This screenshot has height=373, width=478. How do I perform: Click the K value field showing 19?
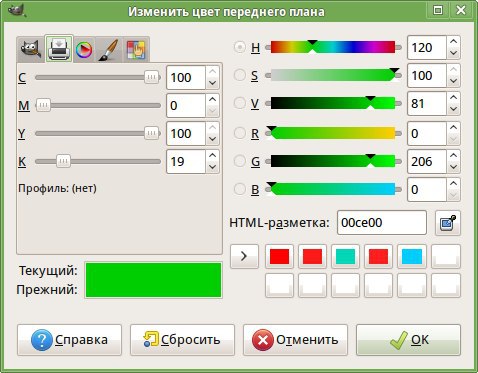(186, 161)
